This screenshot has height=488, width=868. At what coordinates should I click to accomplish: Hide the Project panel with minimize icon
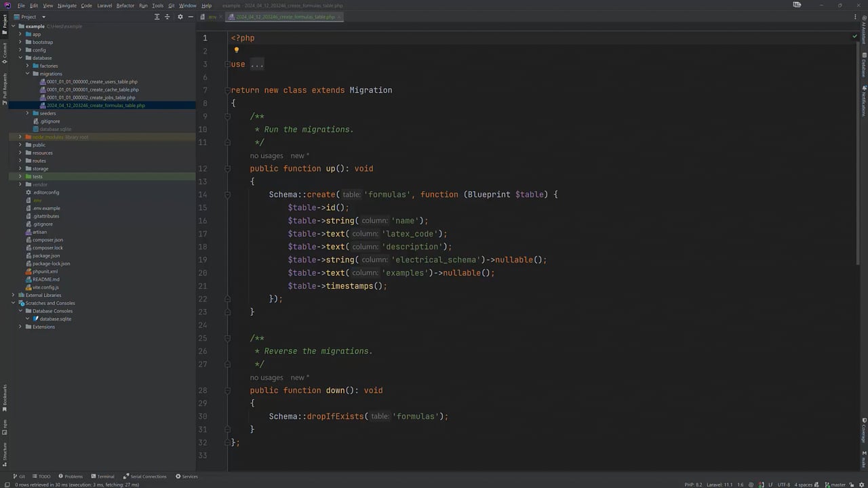pos(189,17)
